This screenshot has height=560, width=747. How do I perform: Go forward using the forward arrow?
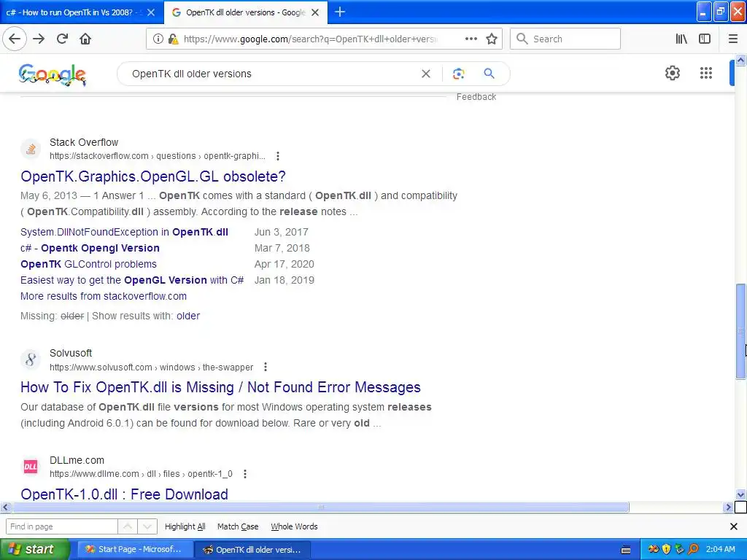(39, 39)
